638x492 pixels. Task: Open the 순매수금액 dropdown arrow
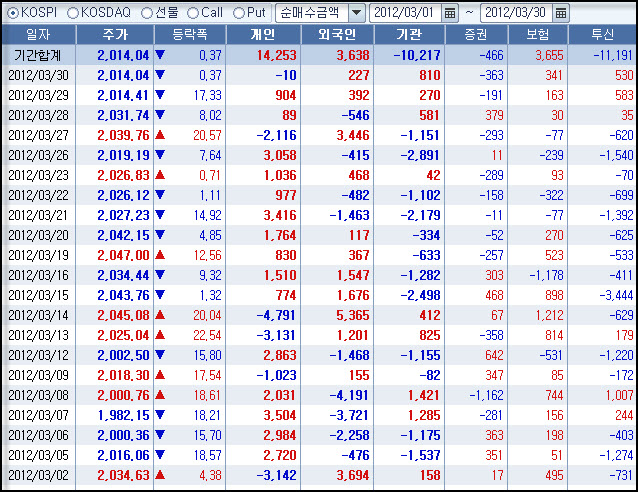356,13
